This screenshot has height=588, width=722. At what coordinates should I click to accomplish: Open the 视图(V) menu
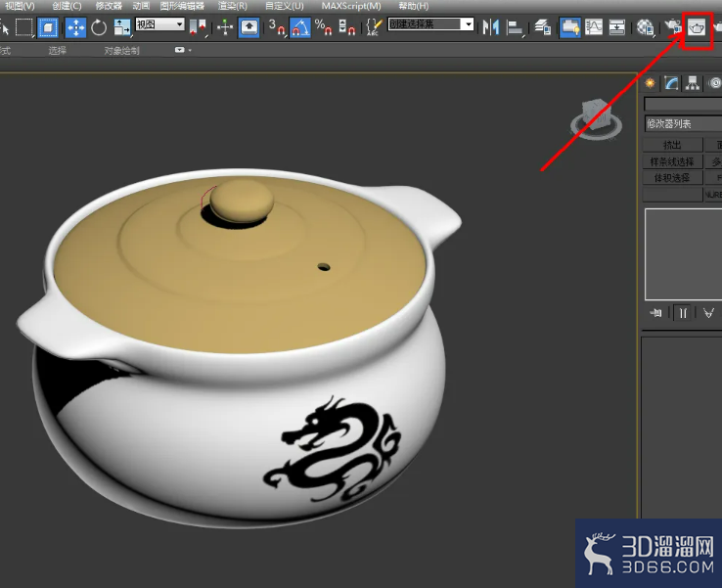pyautogui.click(x=20, y=6)
